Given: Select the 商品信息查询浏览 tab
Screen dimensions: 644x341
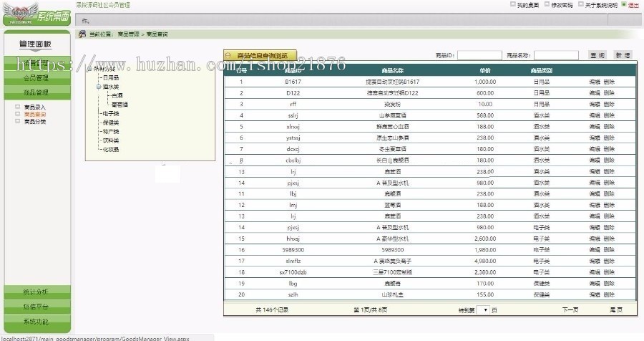Looking at the screenshot, I should click(x=260, y=55).
